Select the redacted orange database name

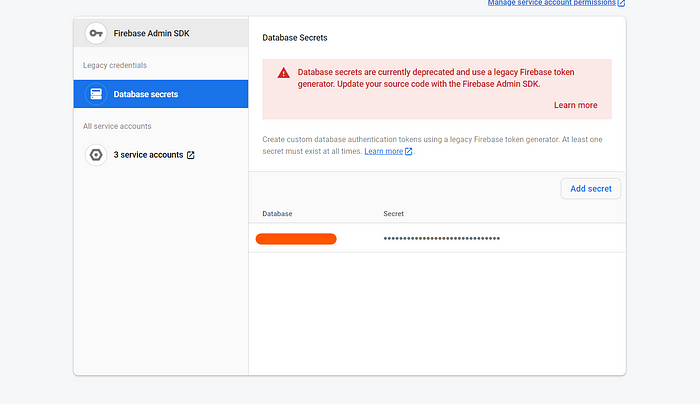[296, 239]
